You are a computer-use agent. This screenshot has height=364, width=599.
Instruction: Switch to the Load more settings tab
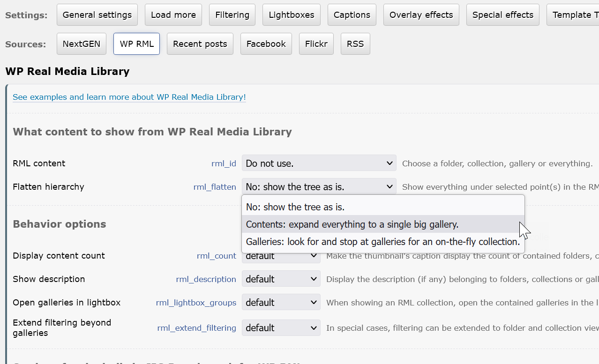[x=173, y=15]
